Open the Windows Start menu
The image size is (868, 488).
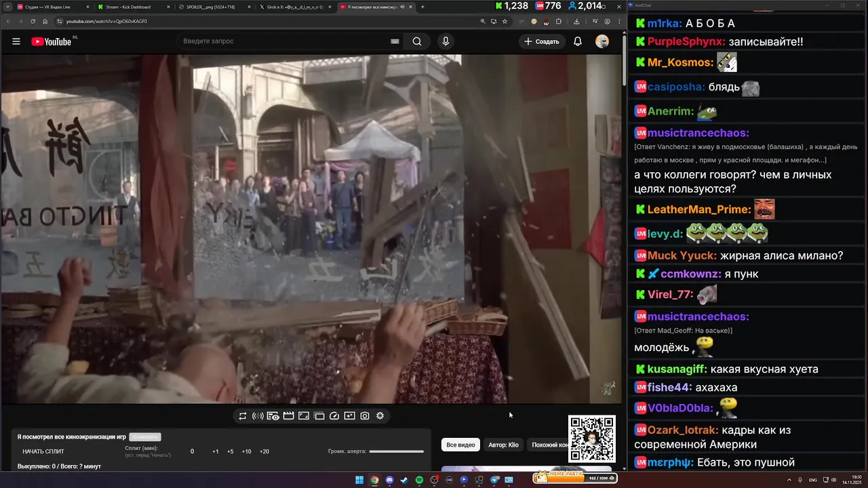[x=359, y=480]
